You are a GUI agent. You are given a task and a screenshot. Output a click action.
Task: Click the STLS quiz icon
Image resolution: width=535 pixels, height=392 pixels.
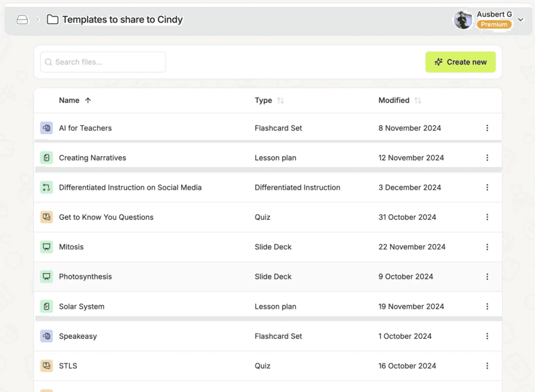coord(46,366)
